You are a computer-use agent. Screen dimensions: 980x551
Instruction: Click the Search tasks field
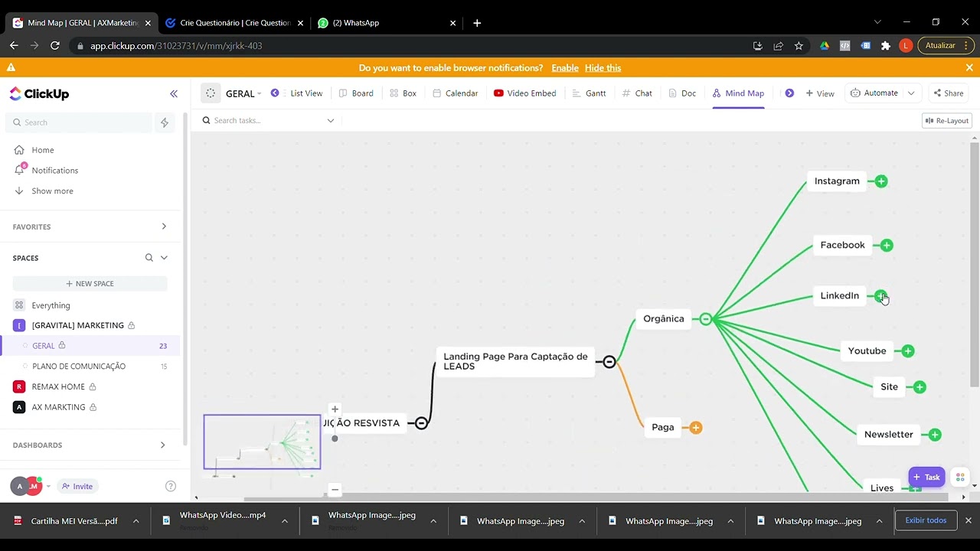(x=264, y=121)
